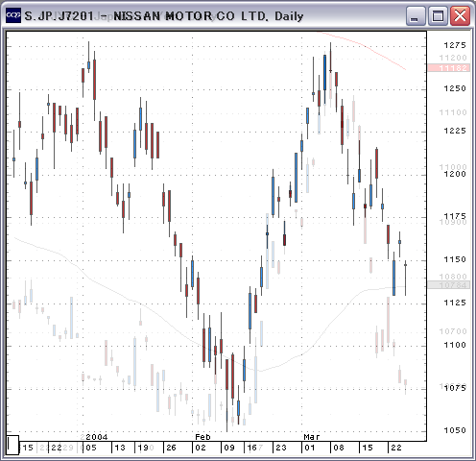Click the 1150 price axis label
The height and width of the screenshot is (461, 476).
[x=455, y=259]
